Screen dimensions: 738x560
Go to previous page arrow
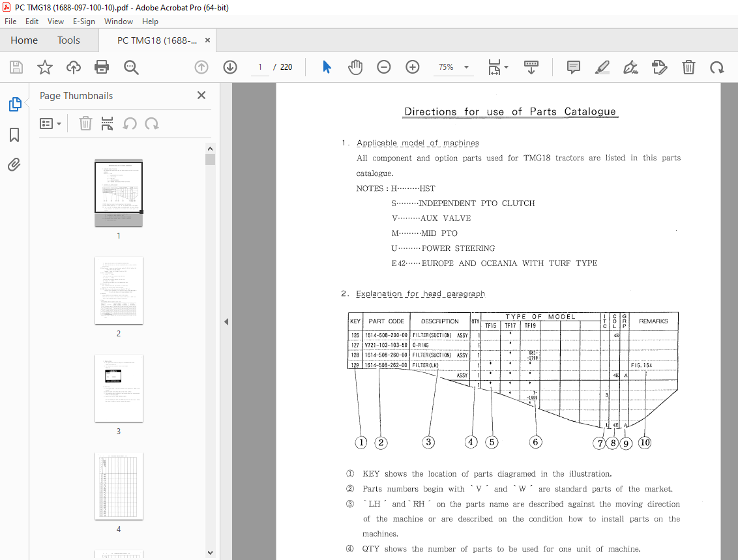(201, 67)
